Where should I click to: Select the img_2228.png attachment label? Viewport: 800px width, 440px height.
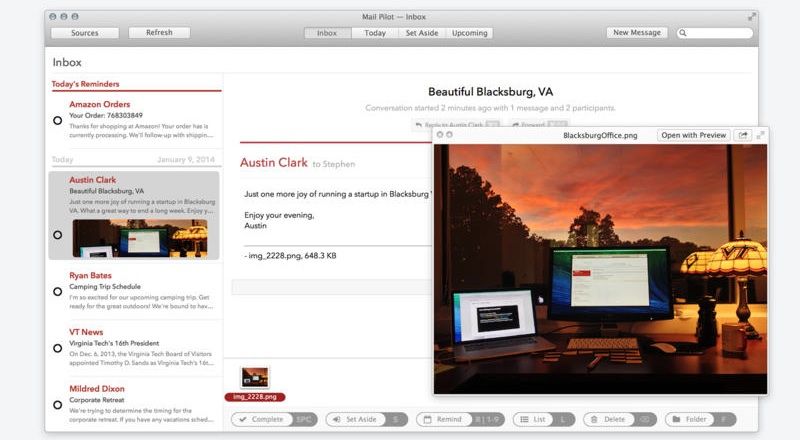255,397
